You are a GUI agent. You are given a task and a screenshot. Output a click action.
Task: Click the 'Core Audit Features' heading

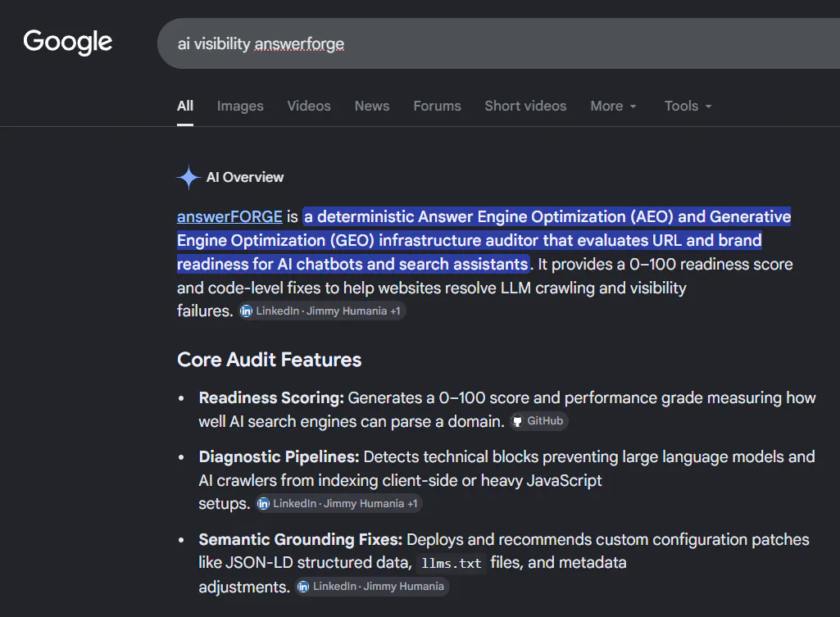click(x=270, y=360)
